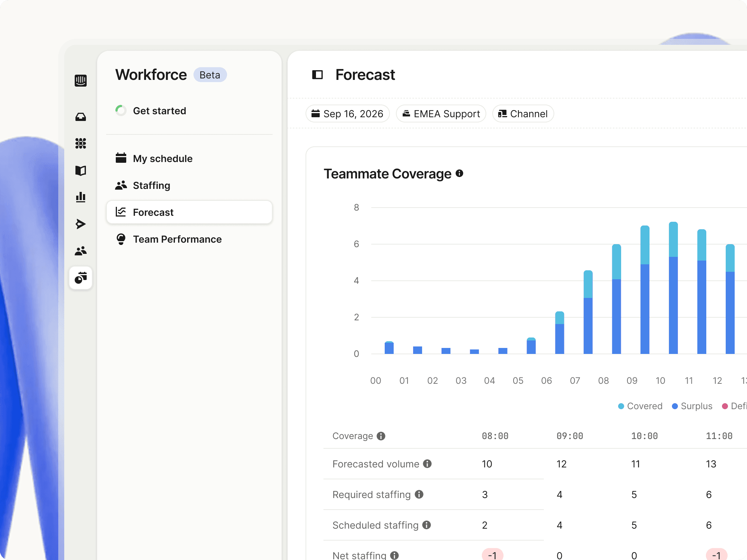Open the Inbox icon in sidebar
The height and width of the screenshot is (560, 747).
click(x=81, y=117)
